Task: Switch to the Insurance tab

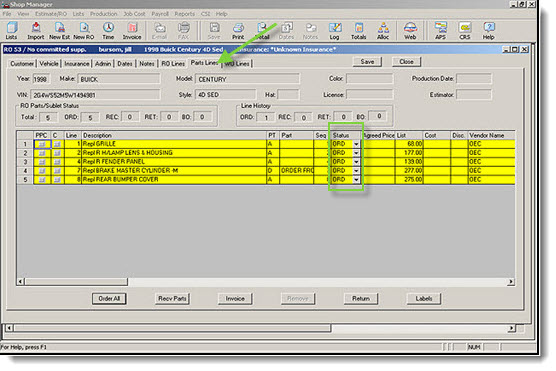Action: [x=77, y=64]
